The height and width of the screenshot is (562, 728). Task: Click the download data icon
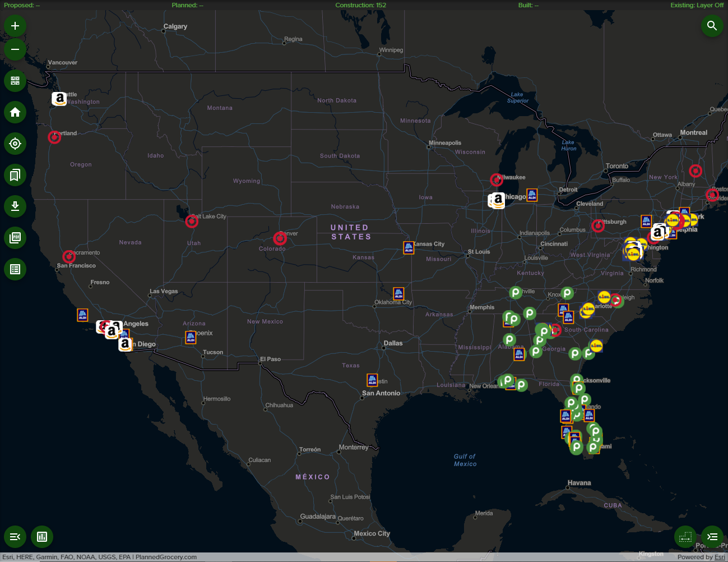[15, 206]
